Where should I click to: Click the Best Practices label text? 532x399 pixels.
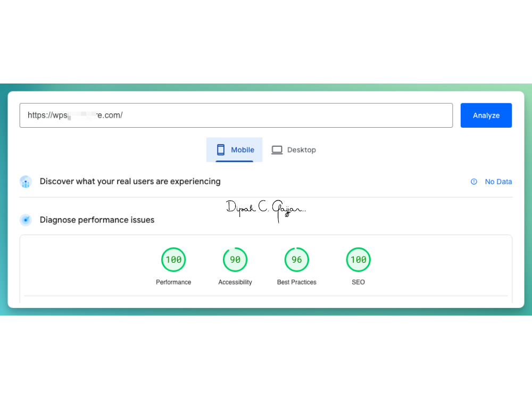(x=296, y=282)
